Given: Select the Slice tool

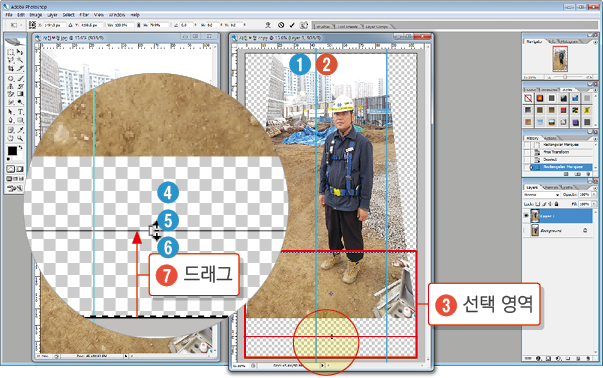Looking at the screenshot, I should [20, 68].
